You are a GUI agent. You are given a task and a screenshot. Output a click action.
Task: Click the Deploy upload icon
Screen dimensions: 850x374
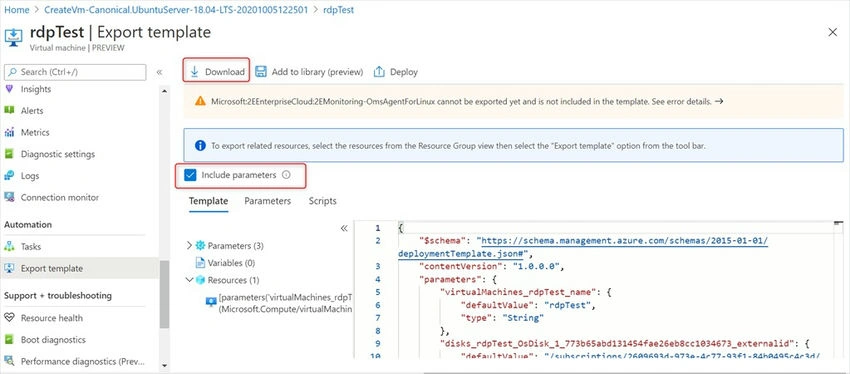(379, 72)
